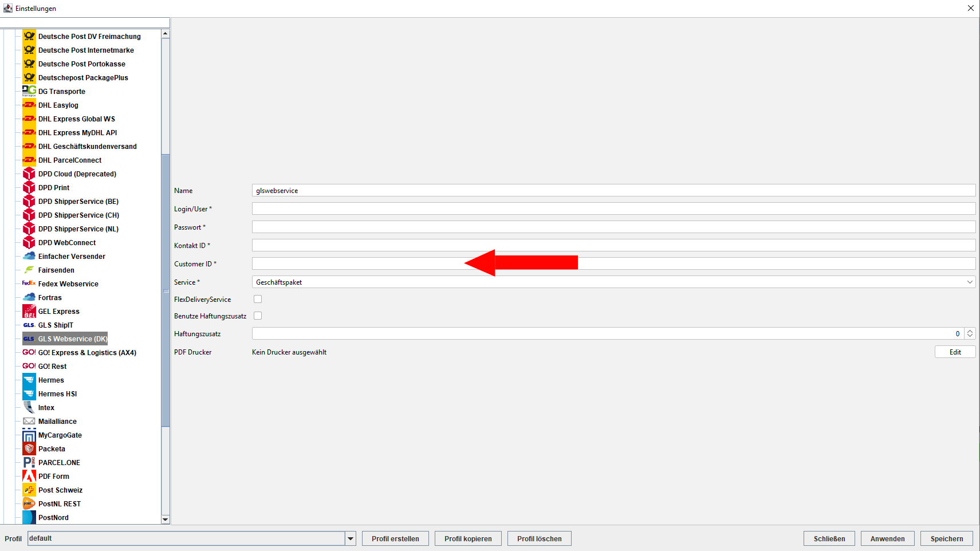Click the Deutsche Post DV Freimachung posthorn icon
The height and width of the screenshot is (551, 980).
[29, 36]
